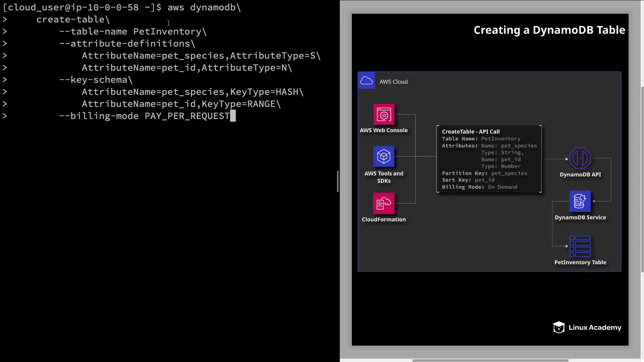The width and height of the screenshot is (644, 362).
Task: Click the AWS Cloud label text
Action: [x=393, y=82]
